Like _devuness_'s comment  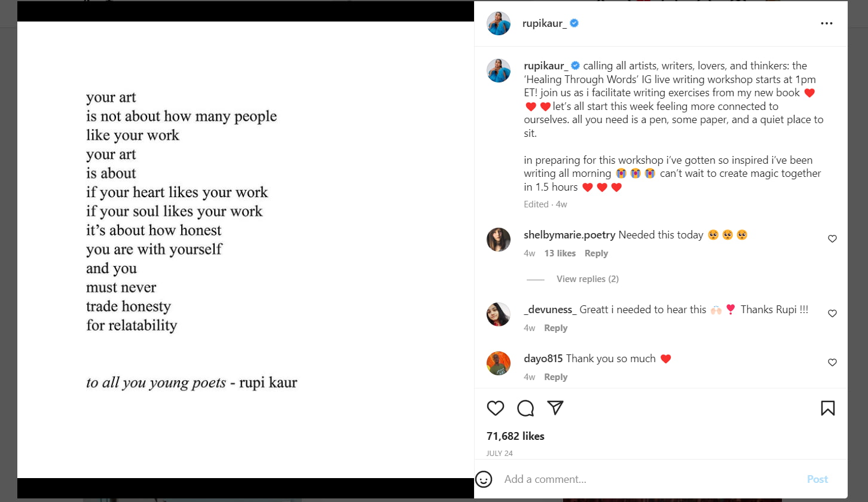tap(832, 314)
